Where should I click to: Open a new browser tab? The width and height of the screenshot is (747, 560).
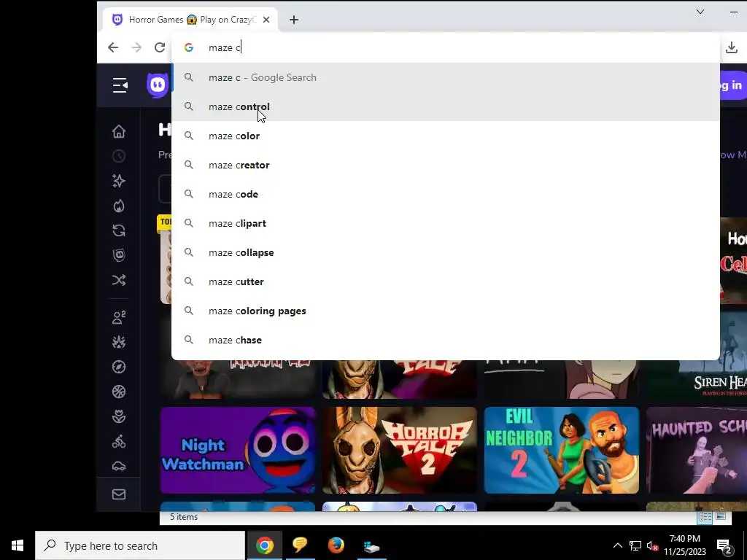pyautogui.click(x=294, y=20)
